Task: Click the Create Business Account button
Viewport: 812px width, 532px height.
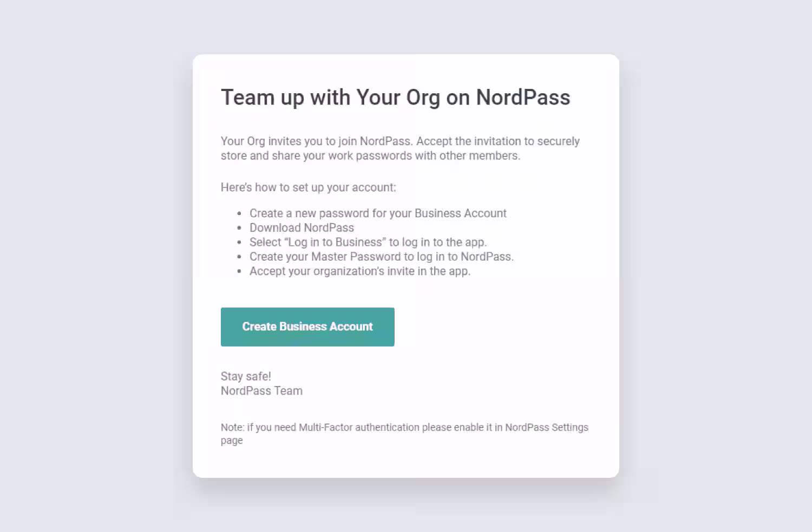Action: tap(307, 327)
